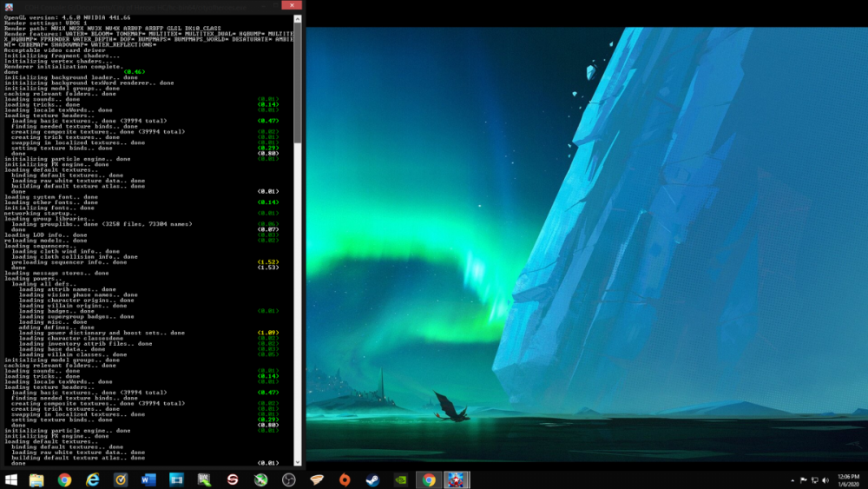Image resolution: width=868 pixels, height=489 pixels.
Task: Open Action Center flag icon
Action: [x=803, y=480]
